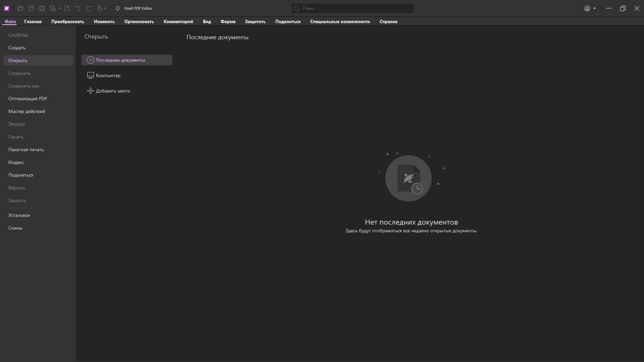Switch to the Преобразовать tab
The image size is (644, 362).
coord(68,21)
